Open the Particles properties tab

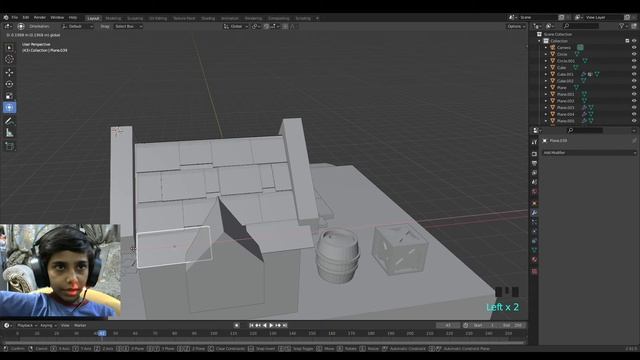[x=534, y=222]
